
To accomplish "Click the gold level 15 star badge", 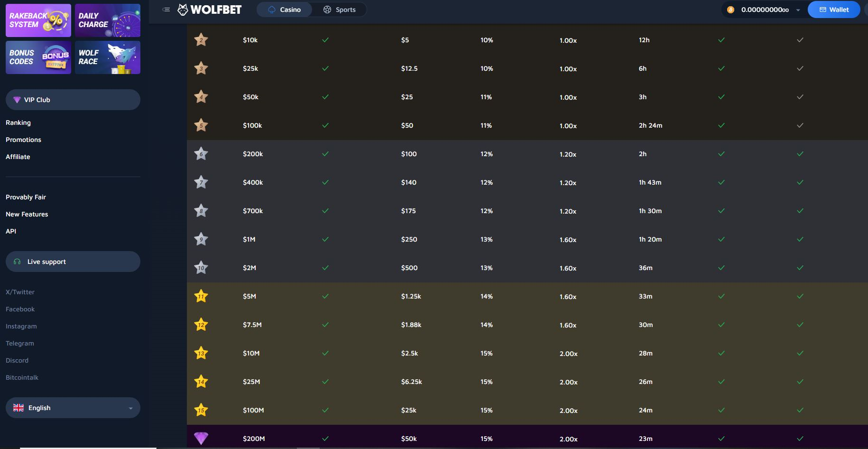I will click(201, 410).
